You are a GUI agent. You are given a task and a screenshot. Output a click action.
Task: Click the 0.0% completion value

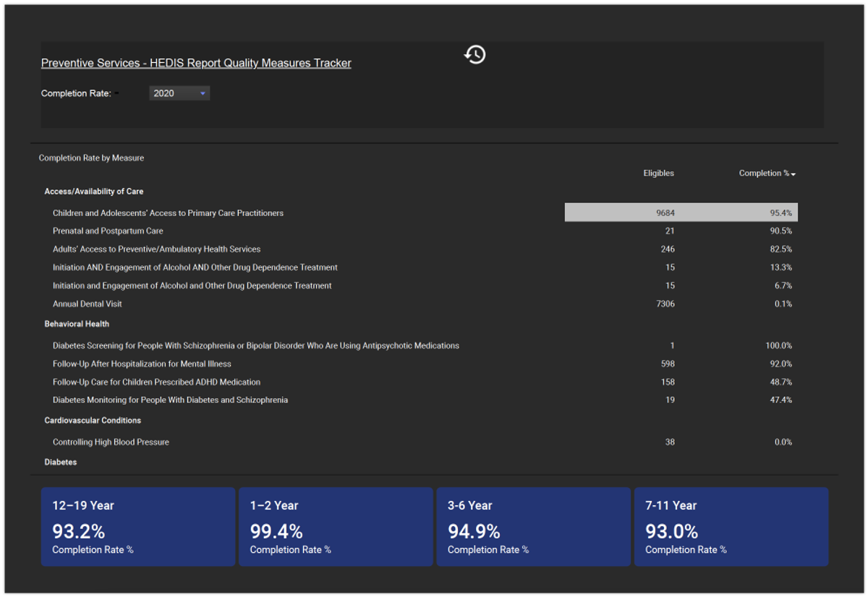tap(783, 442)
